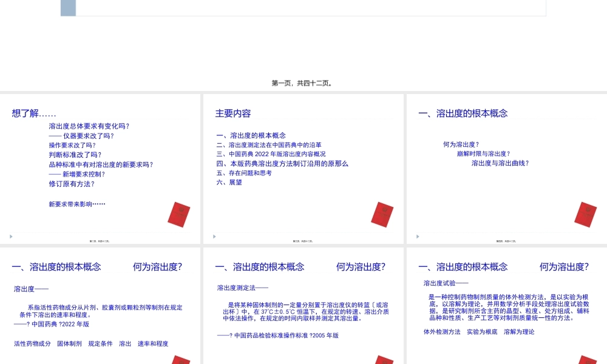Click the red seal on the 溶出度的根本概念 slide

[585, 215]
